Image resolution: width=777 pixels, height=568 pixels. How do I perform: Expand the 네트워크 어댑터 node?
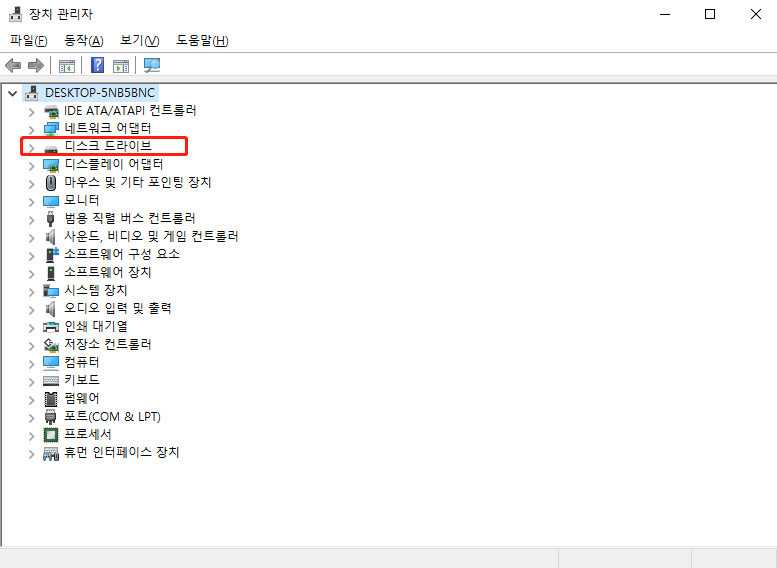coord(31,130)
